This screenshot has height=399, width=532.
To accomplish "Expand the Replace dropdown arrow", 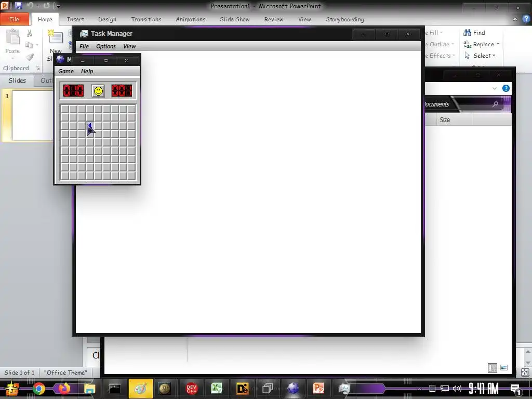I will coord(498,44).
